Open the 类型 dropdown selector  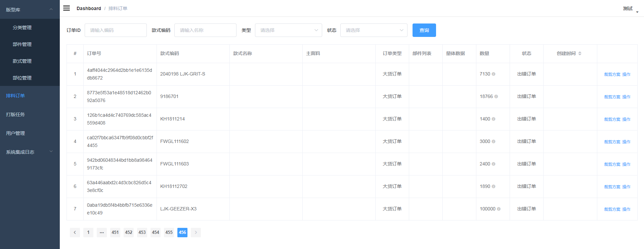click(288, 30)
